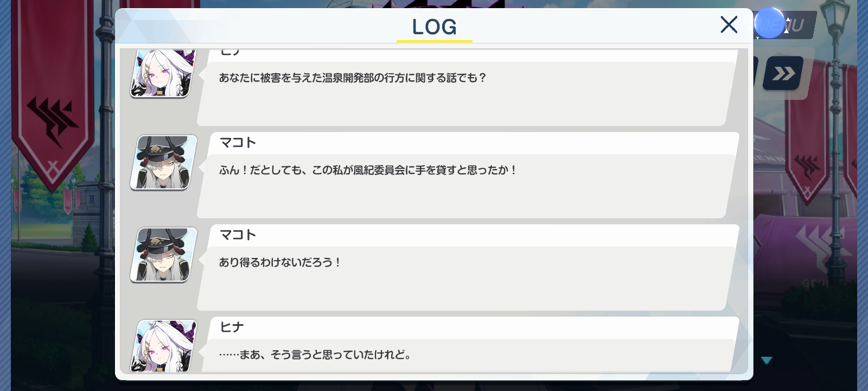Select Makoto's portrait beside the 風紀委員会 line

[x=163, y=162]
